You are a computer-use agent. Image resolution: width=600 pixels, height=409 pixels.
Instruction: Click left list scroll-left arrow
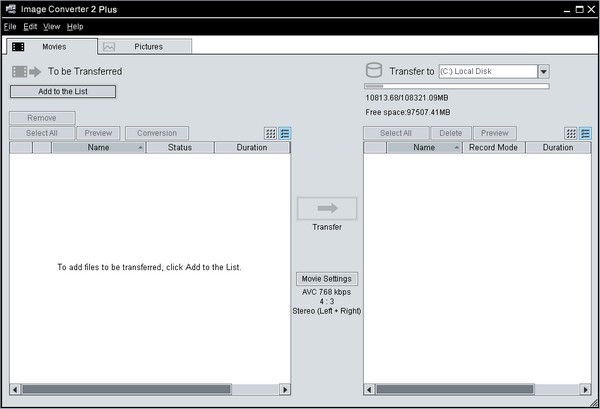tap(15, 389)
